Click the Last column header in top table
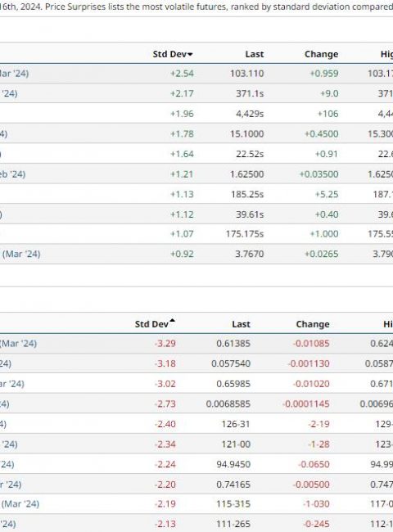The width and height of the screenshot is (393, 532). click(254, 54)
